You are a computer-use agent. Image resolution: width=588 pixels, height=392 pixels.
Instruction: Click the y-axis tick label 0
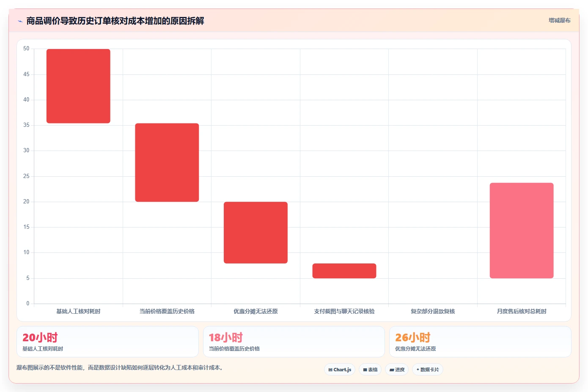click(x=28, y=304)
